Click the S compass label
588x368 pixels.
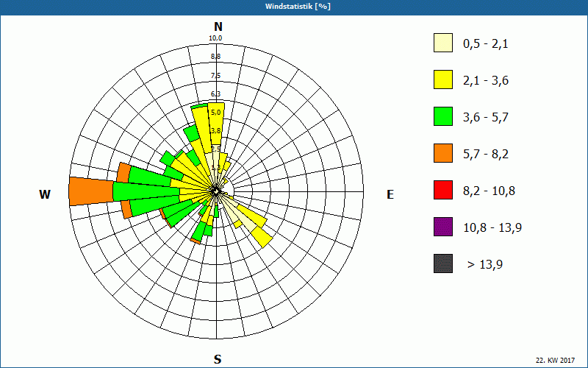[x=218, y=359]
